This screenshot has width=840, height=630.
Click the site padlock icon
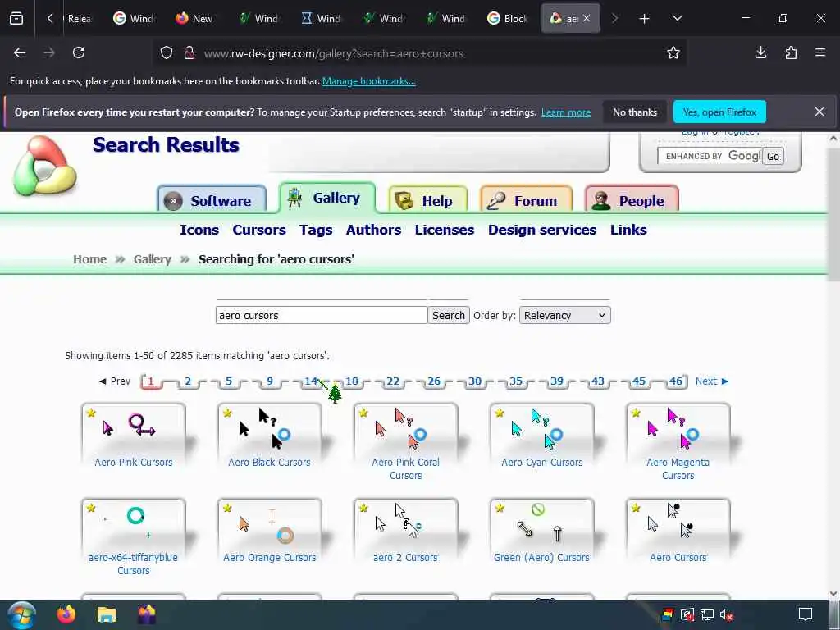189,53
